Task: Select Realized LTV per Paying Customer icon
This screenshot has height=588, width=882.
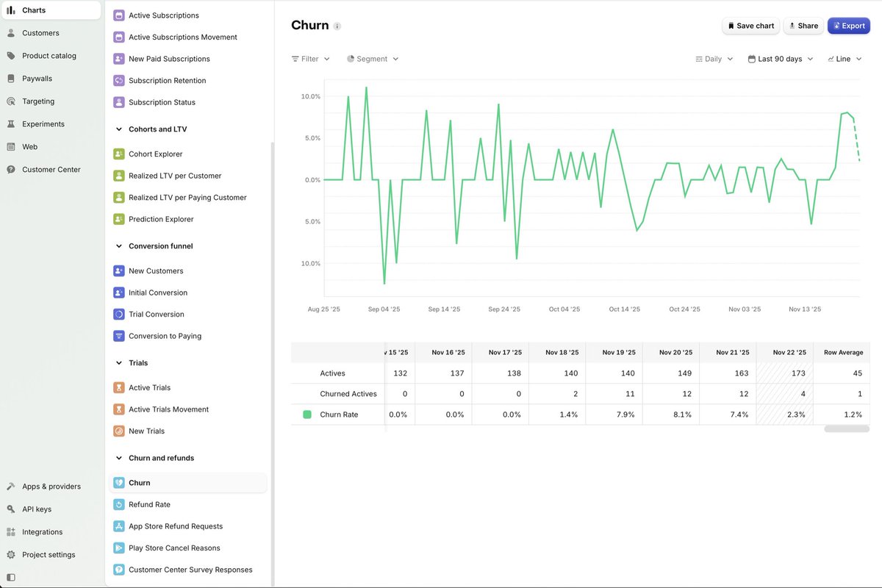Action: point(119,197)
